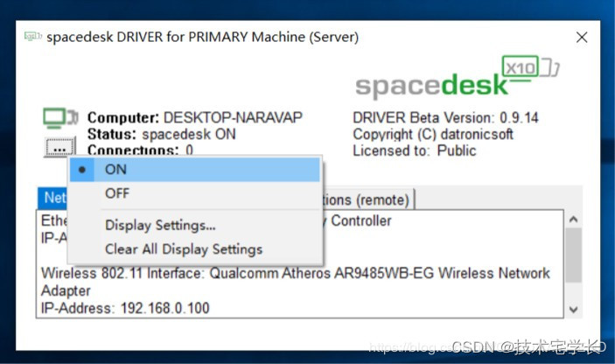Select the ON option in the menu
This screenshot has height=364, width=615.
[x=195, y=170]
